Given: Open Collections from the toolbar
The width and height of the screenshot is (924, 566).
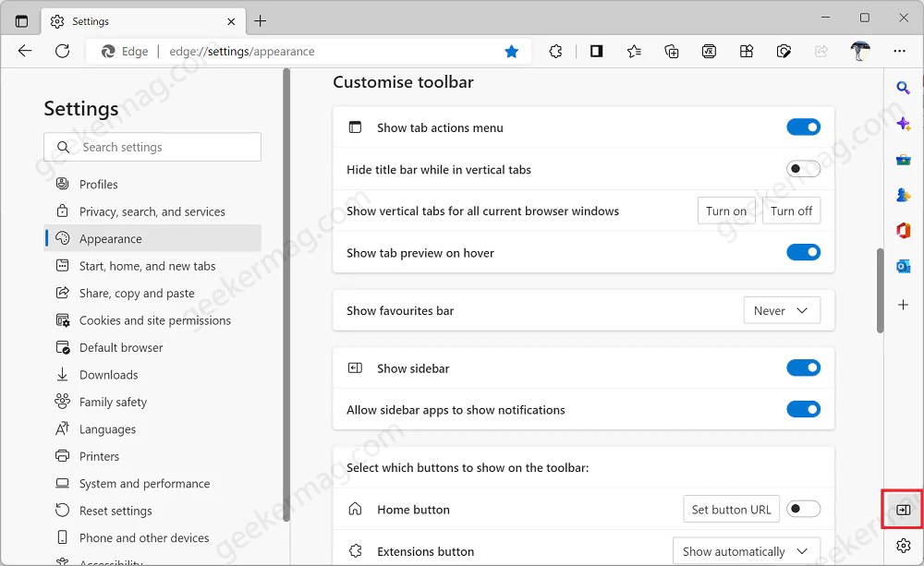Looking at the screenshot, I should click(672, 52).
